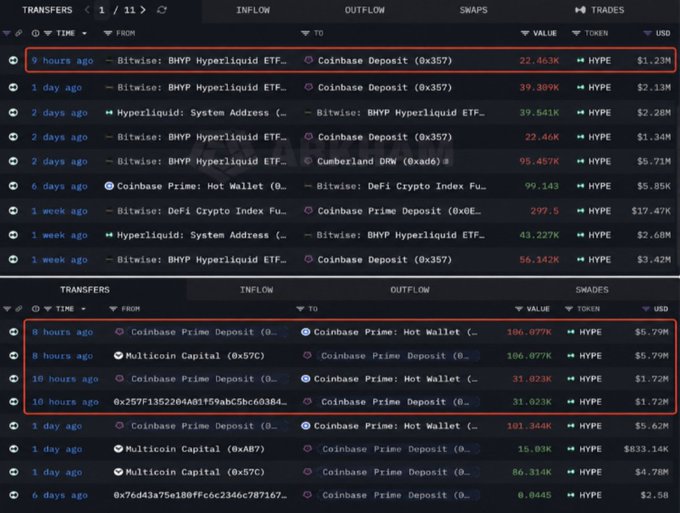
Task: Open chain icon for $2.58 transfer row
Action: [x=13, y=495]
